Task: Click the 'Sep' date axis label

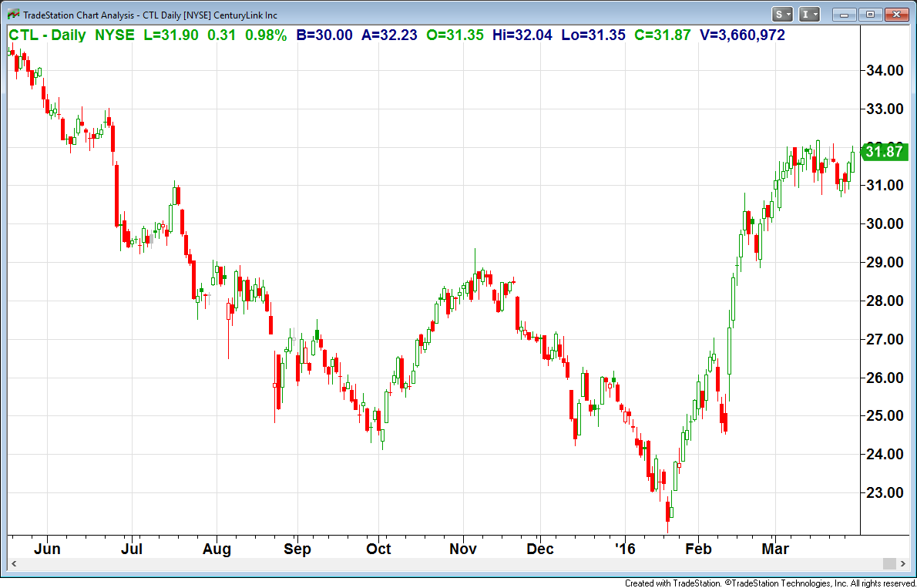Action: pos(297,549)
